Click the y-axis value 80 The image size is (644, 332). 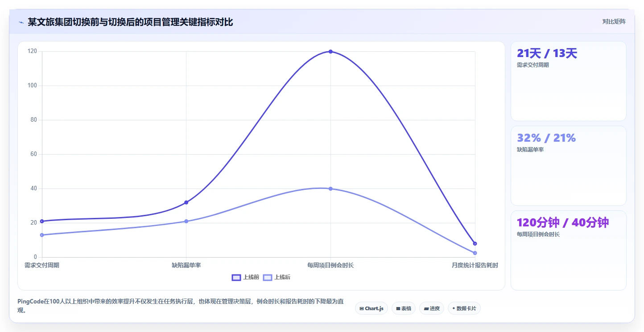[x=34, y=120]
